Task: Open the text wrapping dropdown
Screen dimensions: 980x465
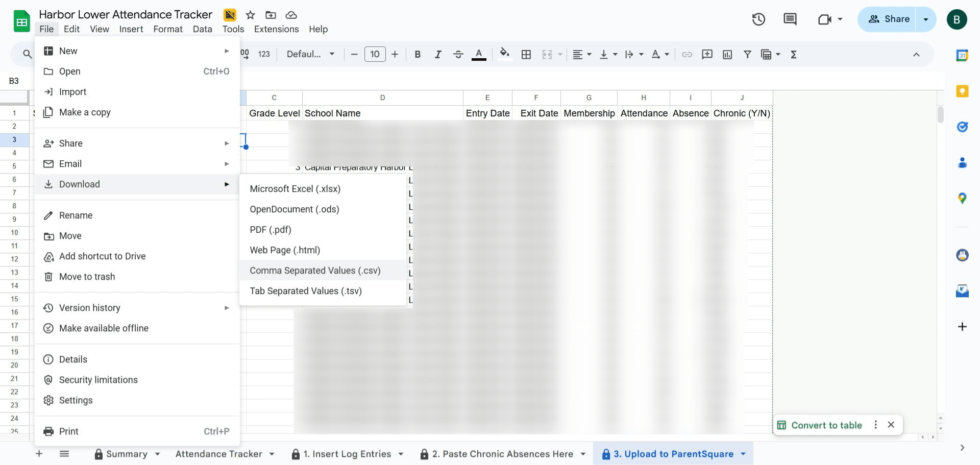Action: coord(634,54)
